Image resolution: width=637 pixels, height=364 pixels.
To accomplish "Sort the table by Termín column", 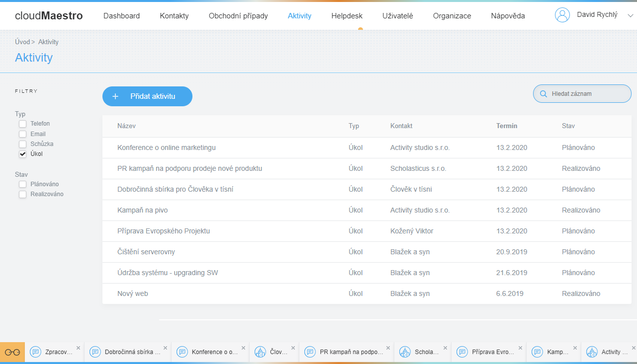I will pyautogui.click(x=506, y=126).
